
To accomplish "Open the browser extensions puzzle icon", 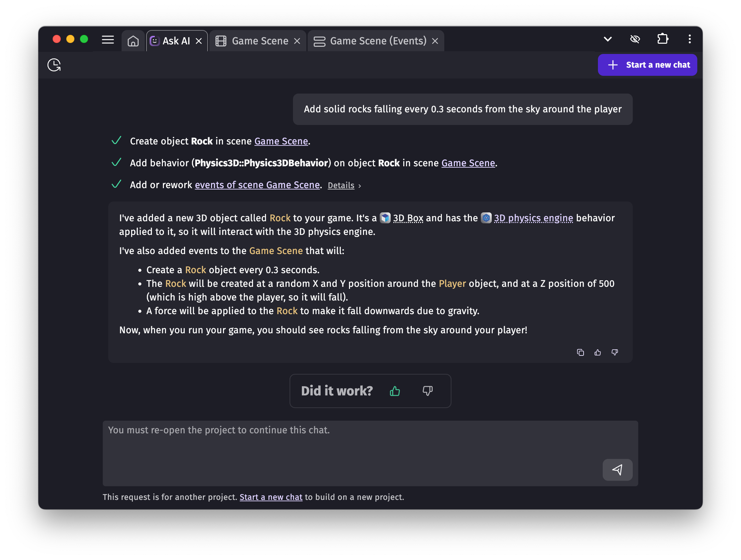I will [x=663, y=39].
